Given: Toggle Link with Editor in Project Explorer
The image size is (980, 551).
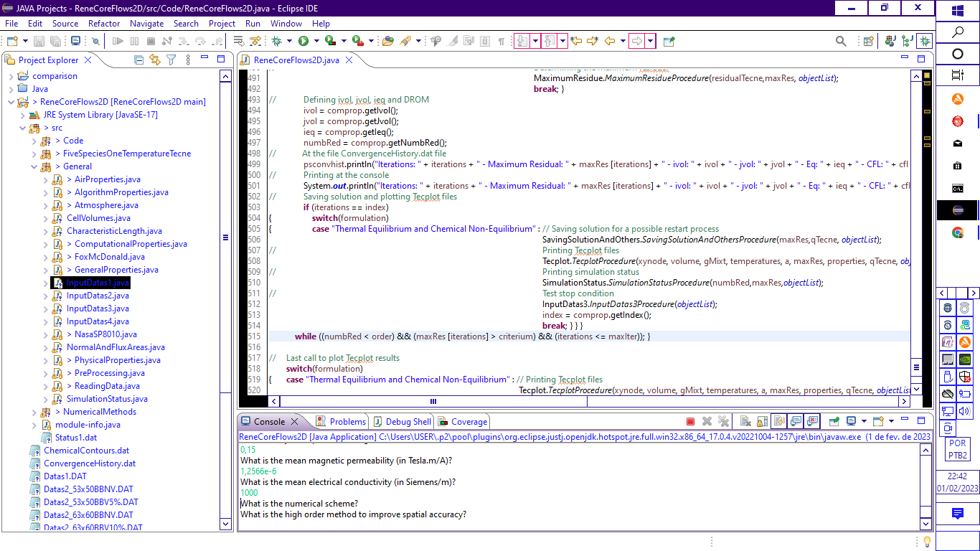Looking at the screenshot, I should (x=154, y=60).
